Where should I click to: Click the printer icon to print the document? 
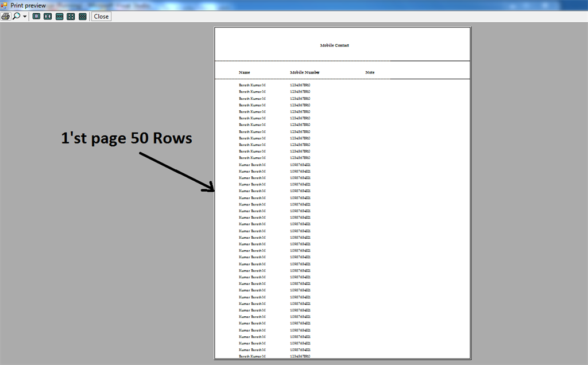click(x=6, y=16)
